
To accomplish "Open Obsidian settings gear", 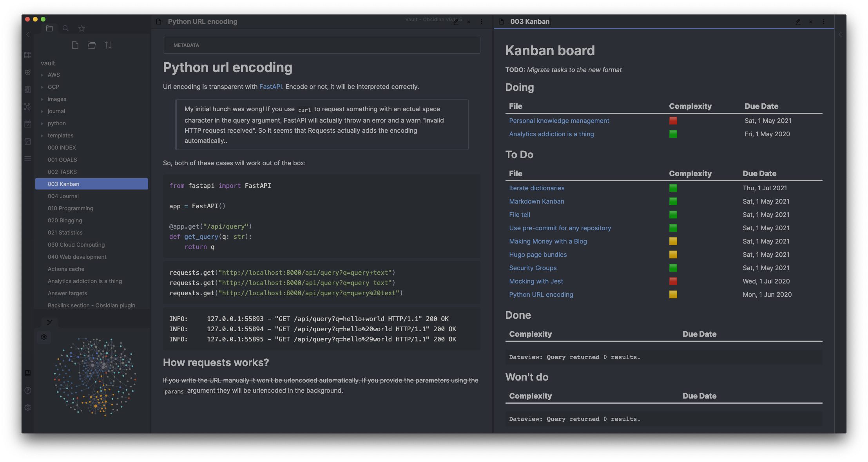I will point(27,408).
